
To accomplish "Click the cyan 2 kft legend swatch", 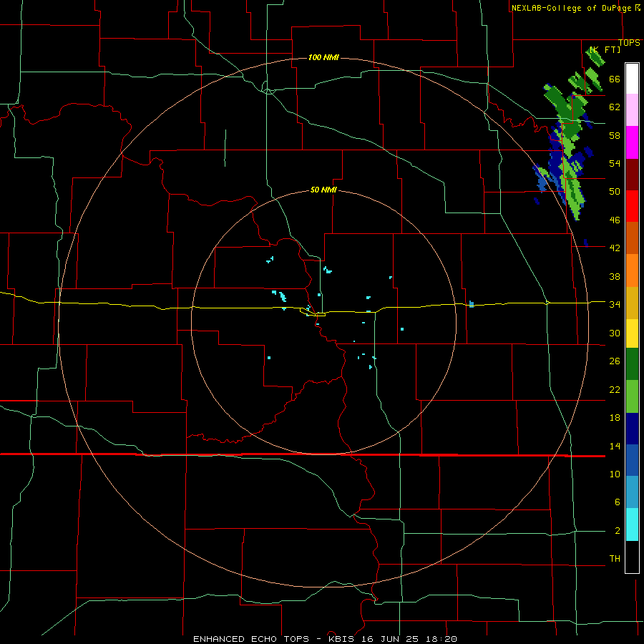I will pyautogui.click(x=632, y=525).
